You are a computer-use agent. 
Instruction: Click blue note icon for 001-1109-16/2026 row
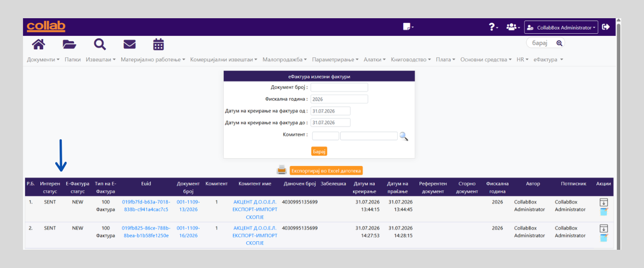tap(604, 237)
